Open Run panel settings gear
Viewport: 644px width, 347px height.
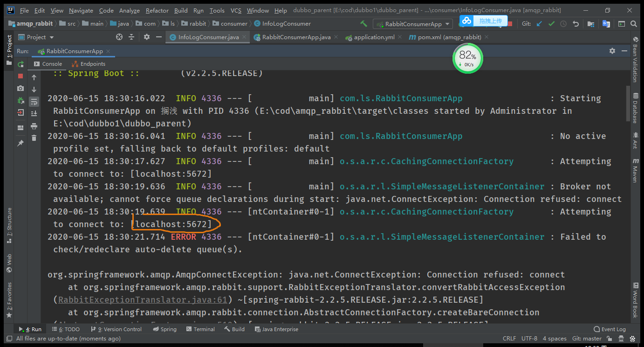pyautogui.click(x=612, y=50)
